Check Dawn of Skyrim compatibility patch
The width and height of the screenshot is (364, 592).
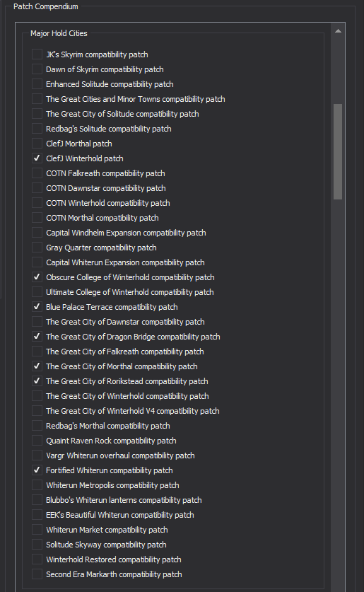[x=37, y=69]
